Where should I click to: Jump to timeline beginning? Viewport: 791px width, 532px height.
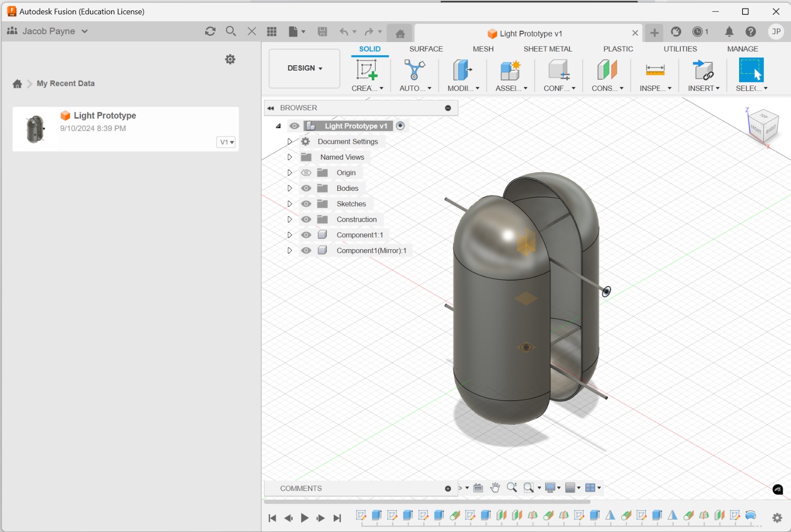(x=272, y=518)
